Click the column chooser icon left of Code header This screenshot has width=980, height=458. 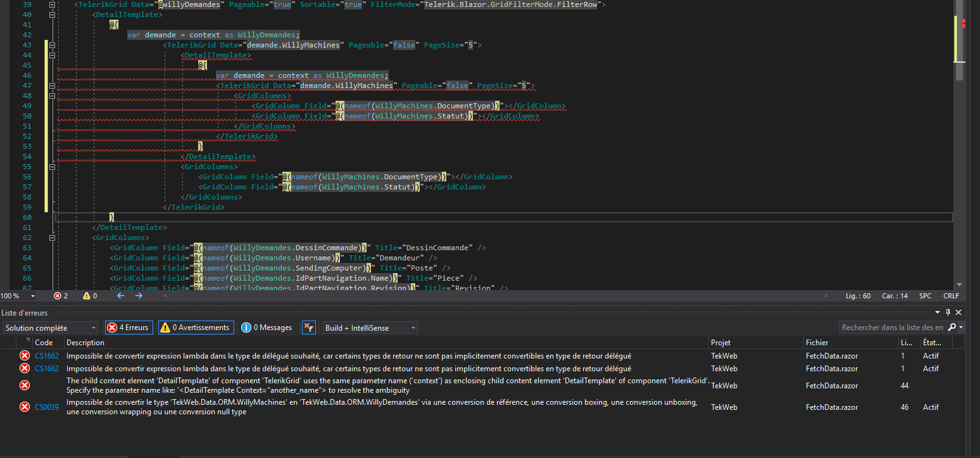pyautogui.click(x=27, y=341)
